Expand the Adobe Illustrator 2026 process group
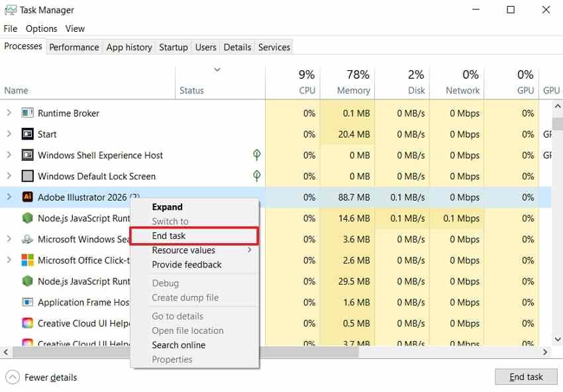The image size is (563, 392). tap(9, 197)
